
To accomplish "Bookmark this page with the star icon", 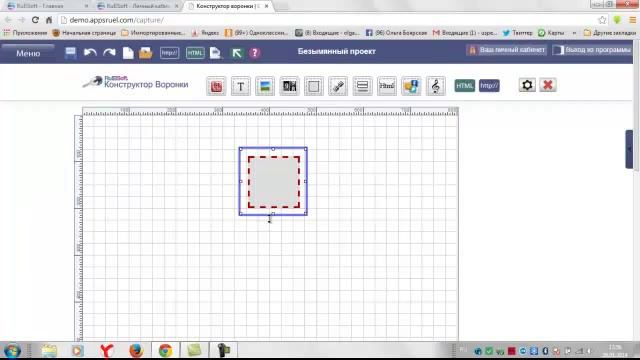I will tap(602, 20).
